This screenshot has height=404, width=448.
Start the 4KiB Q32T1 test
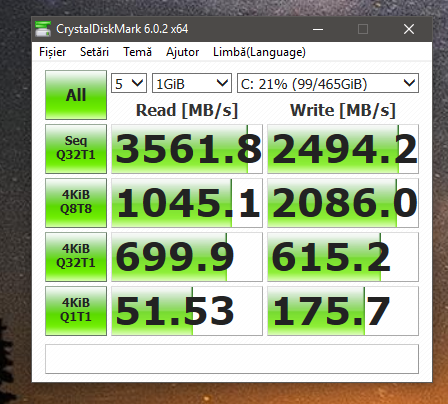[x=76, y=257]
